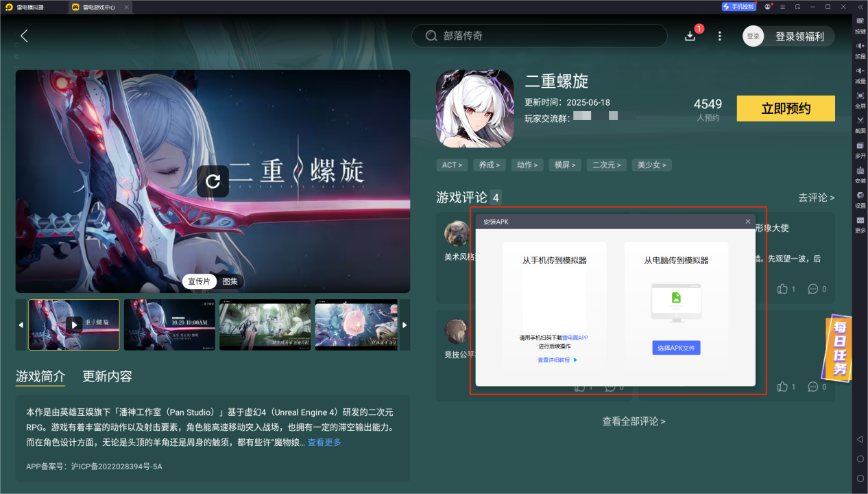Click the search box showing 部落传奇

(539, 36)
